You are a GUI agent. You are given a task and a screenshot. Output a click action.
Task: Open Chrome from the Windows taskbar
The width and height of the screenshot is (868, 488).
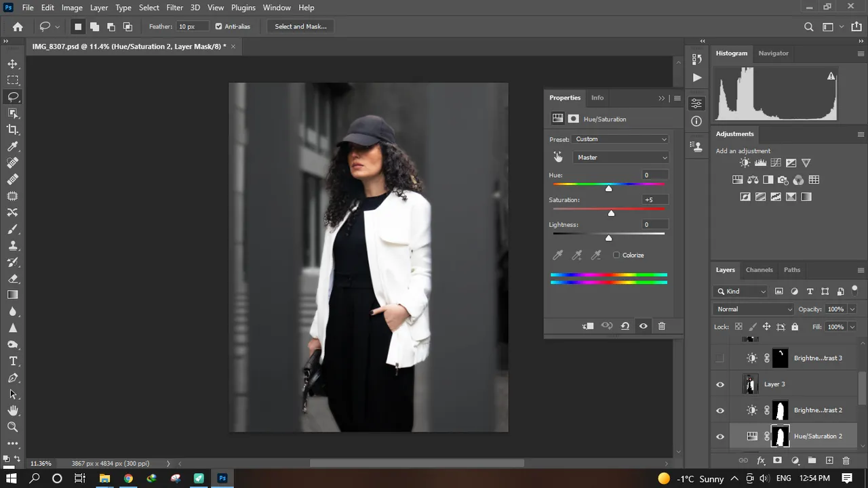[127, 478]
